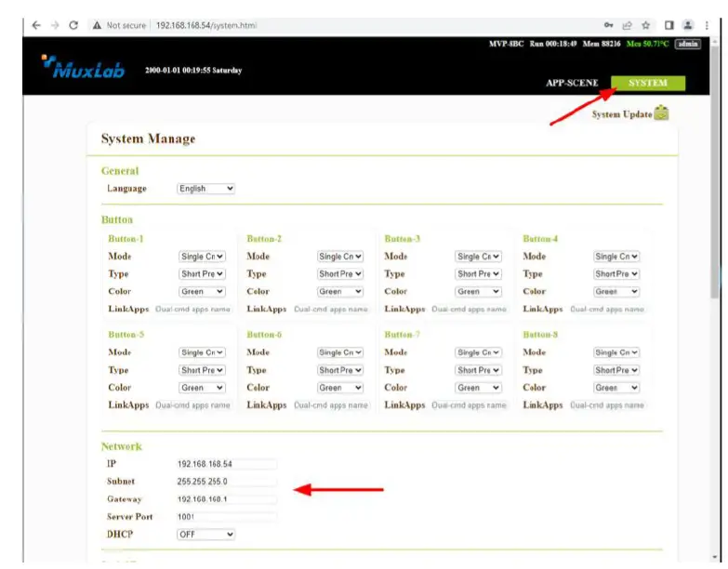Open the Button-6 Color dropdown
This screenshot has height=569, width=728.
(340, 388)
